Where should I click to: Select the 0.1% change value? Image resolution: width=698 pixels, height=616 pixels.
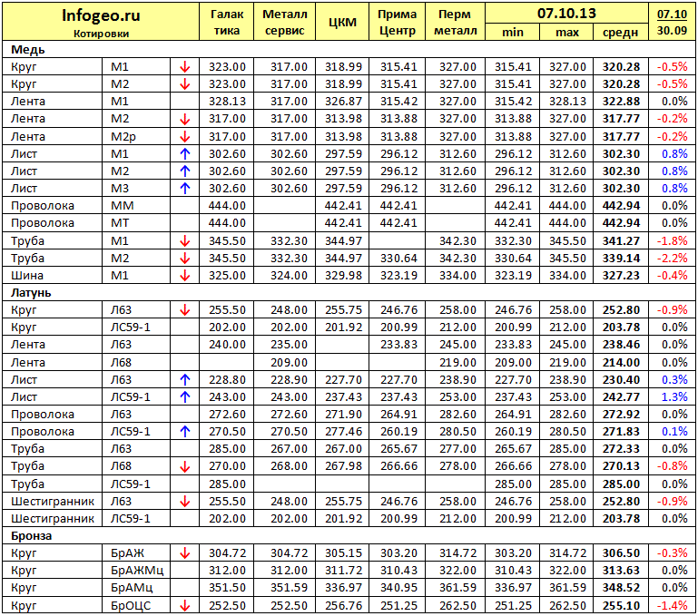674,432
